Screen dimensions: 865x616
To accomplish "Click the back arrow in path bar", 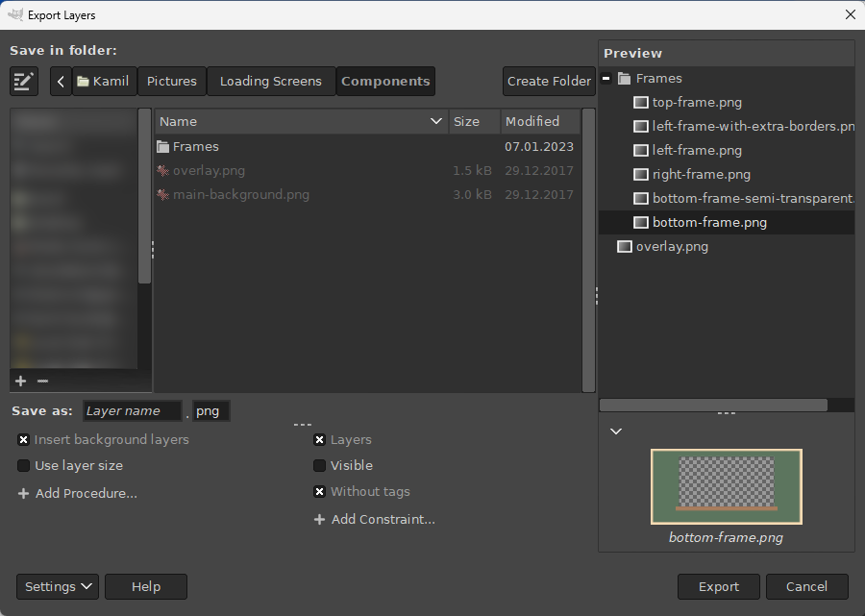I will click(61, 82).
